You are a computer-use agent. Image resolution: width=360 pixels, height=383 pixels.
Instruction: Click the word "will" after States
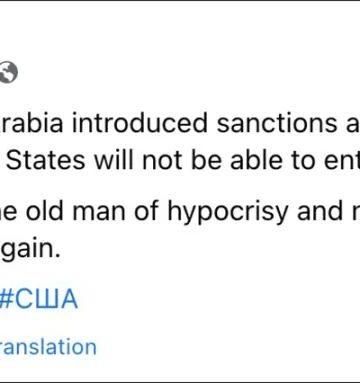coord(114,161)
